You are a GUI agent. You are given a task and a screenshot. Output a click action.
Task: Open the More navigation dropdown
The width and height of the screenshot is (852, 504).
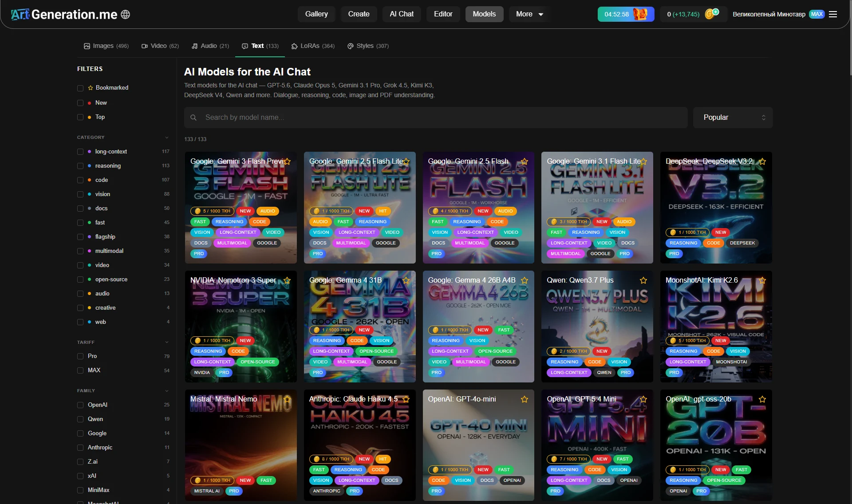point(529,14)
